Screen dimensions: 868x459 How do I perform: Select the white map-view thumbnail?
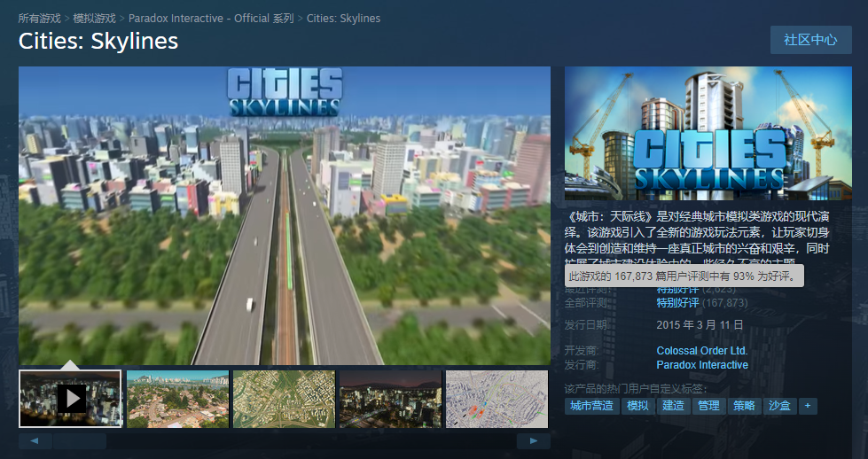click(x=497, y=399)
